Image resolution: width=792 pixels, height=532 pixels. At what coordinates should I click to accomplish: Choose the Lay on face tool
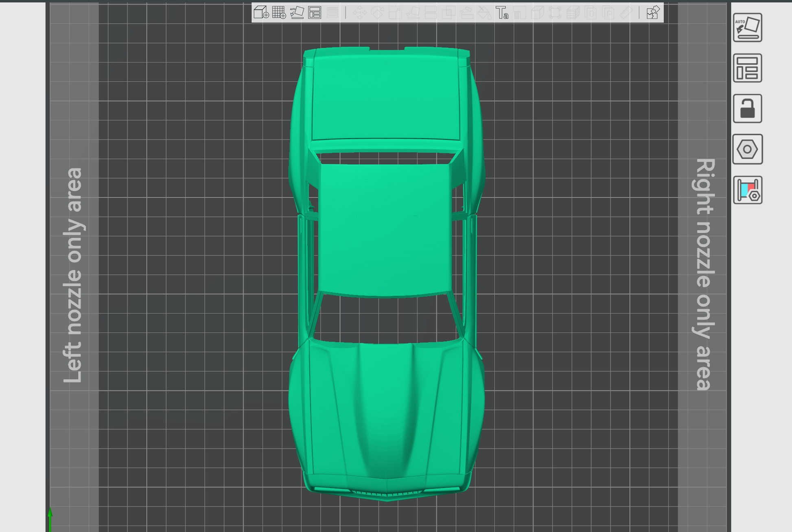click(x=413, y=13)
